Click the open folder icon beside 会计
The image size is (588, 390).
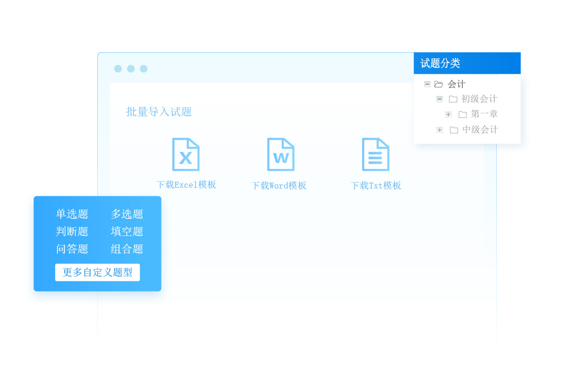coord(438,84)
